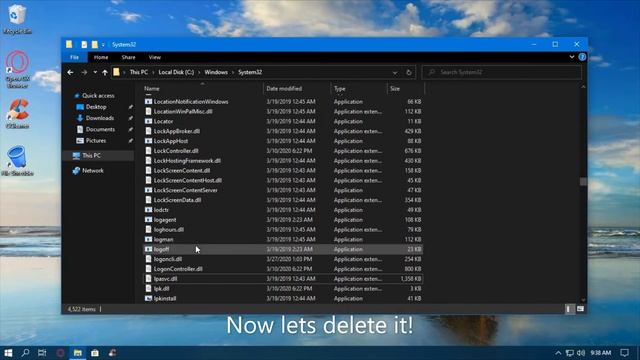
Task: Open Microsoft Store taskbar icon
Action: [95, 353]
